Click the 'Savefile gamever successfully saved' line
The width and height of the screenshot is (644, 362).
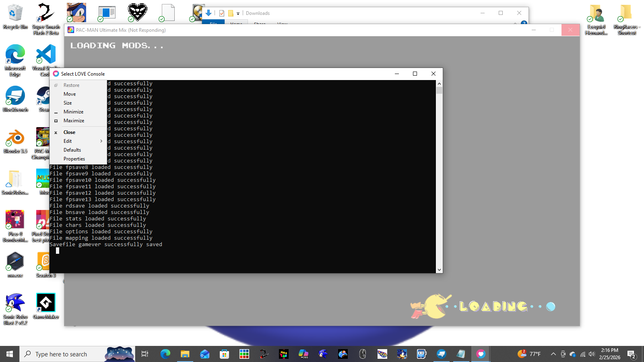coord(106,245)
